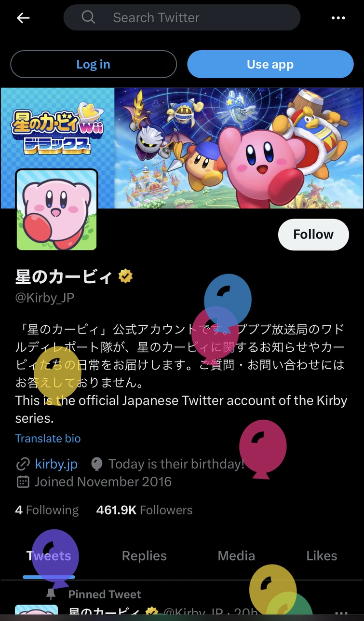Tap the birthday balloon icon
Image resolution: width=364 pixels, height=621 pixels.
pos(97,464)
